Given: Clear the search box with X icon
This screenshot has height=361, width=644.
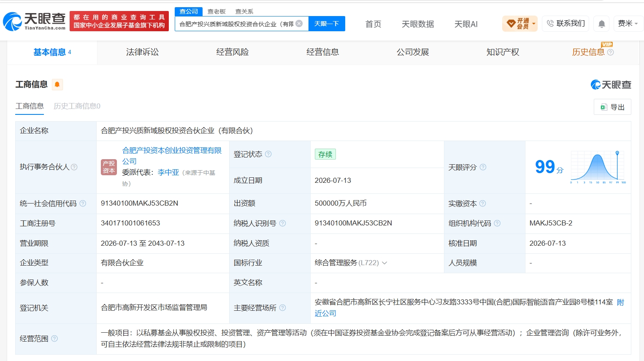Looking at the screenshot, I should 299,24.
